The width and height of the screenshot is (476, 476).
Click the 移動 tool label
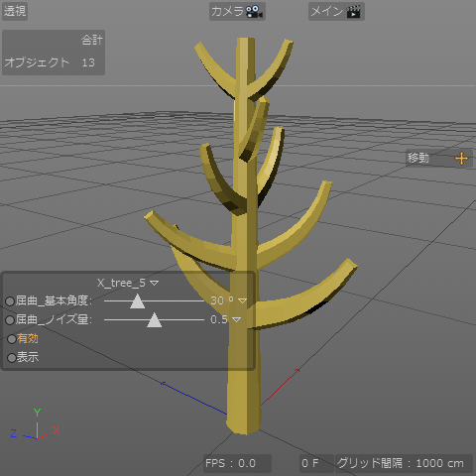tap(418, 158)
